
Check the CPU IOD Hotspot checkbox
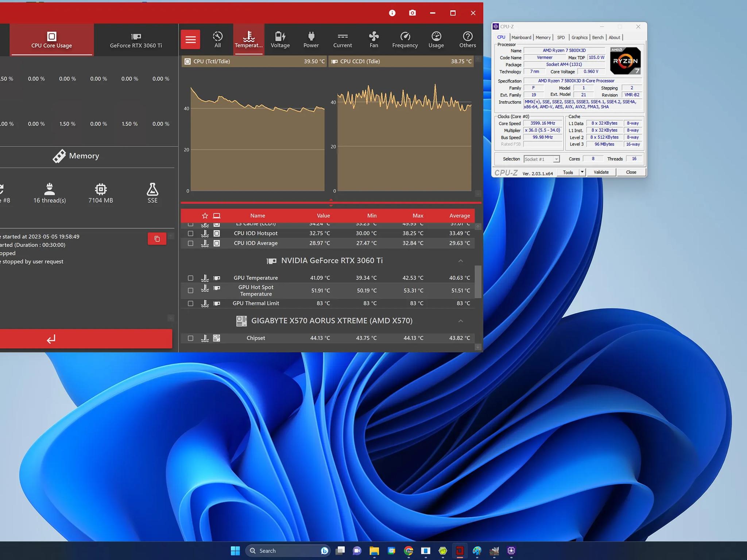(x=190, y=233)
